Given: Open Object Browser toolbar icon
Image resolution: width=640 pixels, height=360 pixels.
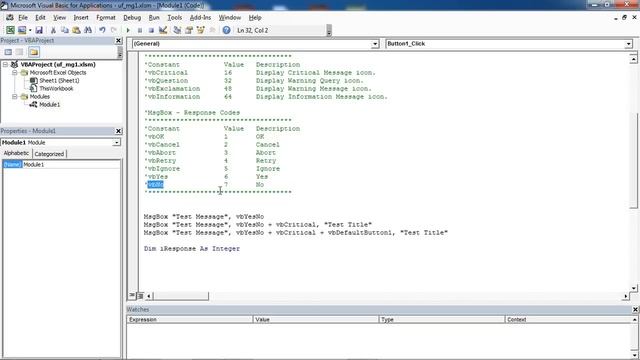Looking at the screenshot, I should pos(200,30).
